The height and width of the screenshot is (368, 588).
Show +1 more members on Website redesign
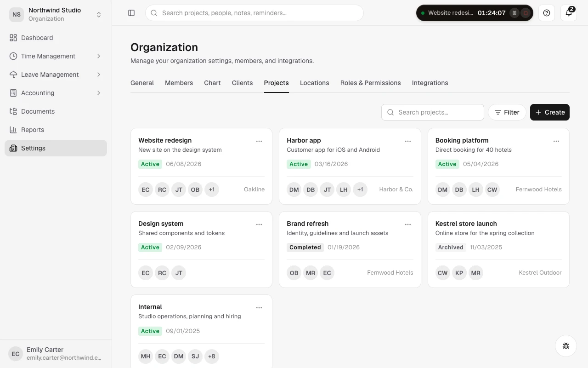click(x=212, y=190)
